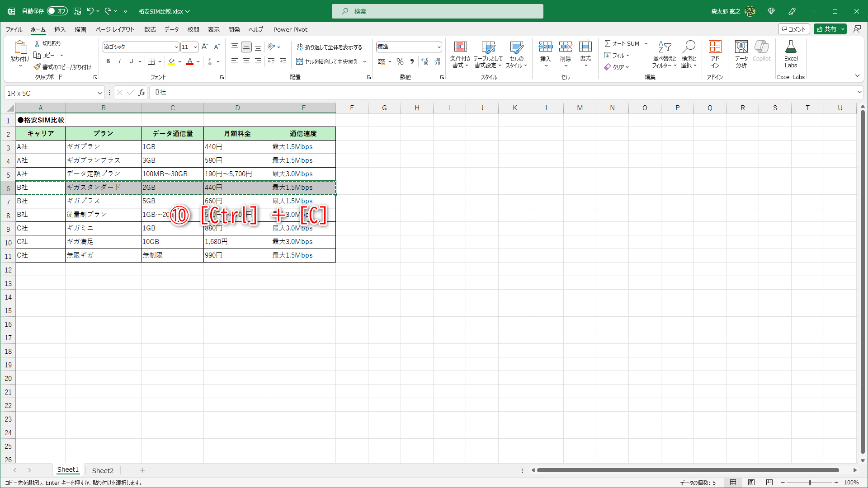Image resolution: width=868 pixels, height=488 pixels.
Task: Open the Name Box dropdown arrow
Action: tap(100, 93)
